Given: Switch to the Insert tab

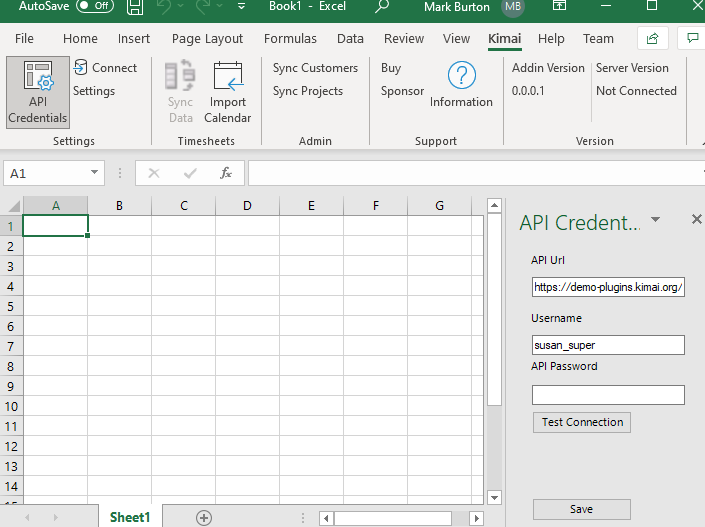Looking at the screenshot, I should click(x=134, y=39).
